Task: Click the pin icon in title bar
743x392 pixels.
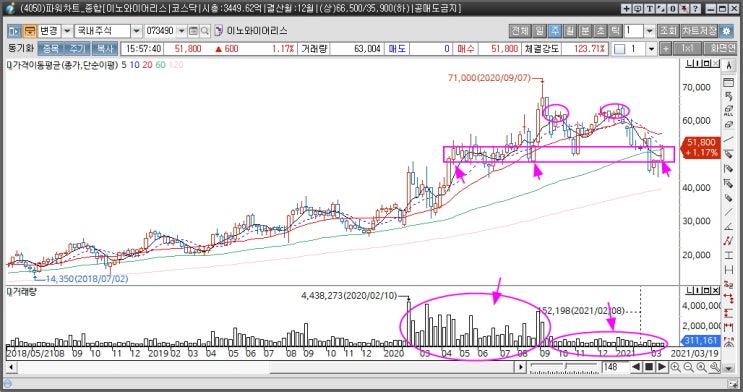Action: point(684,9)
